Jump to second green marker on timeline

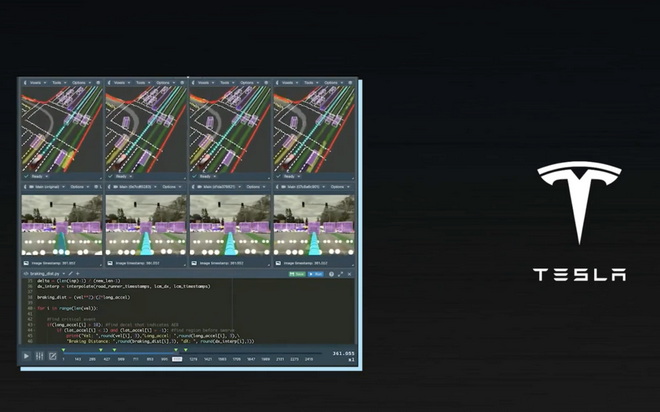[x=101, y=350]
